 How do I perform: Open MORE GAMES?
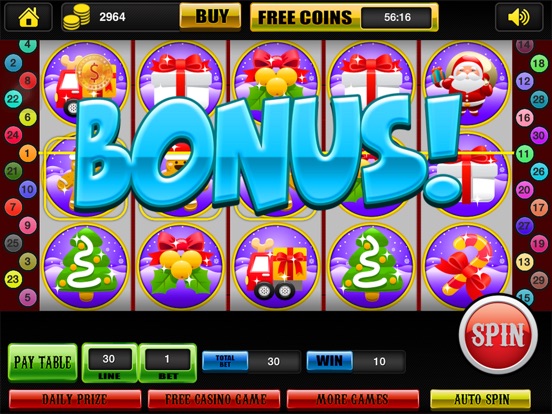353,399
